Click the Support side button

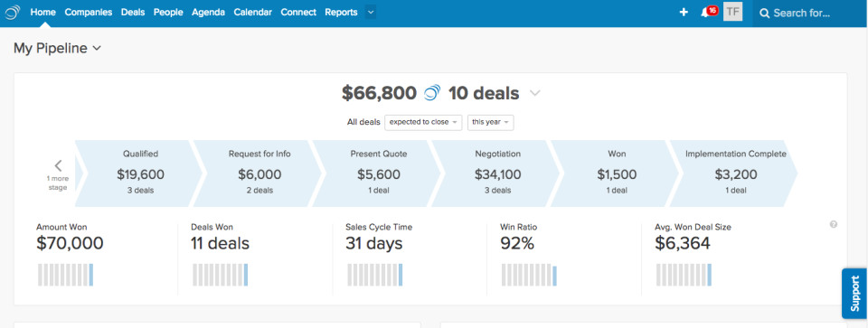tap(855, 294)
